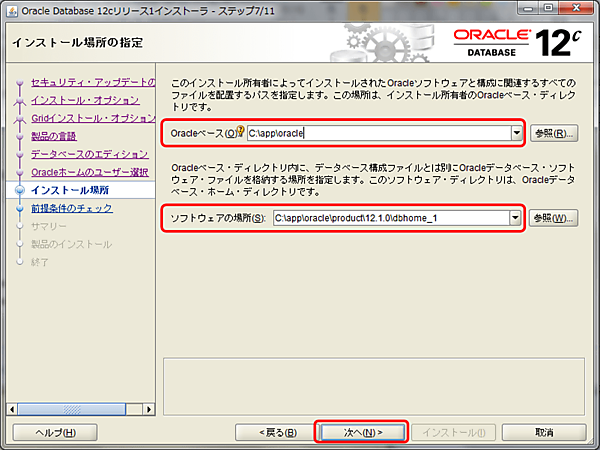Open the セキュリティ・アップデート step link

tap(93, 82)
